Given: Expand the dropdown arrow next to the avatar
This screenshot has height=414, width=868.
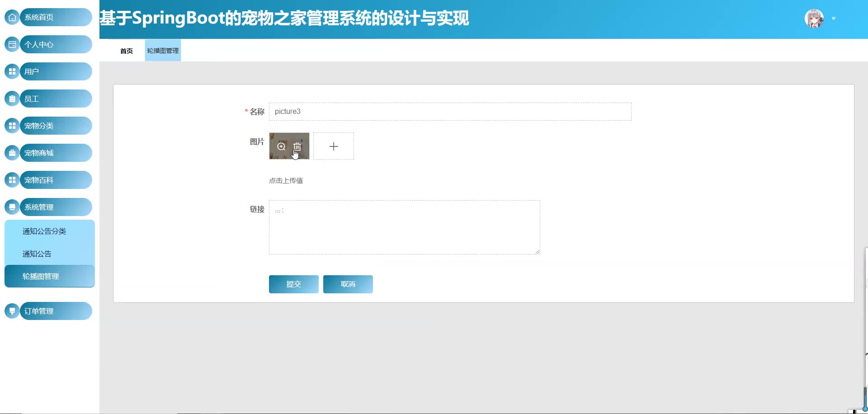Looking at the screenshot, I should coord(834,19).
